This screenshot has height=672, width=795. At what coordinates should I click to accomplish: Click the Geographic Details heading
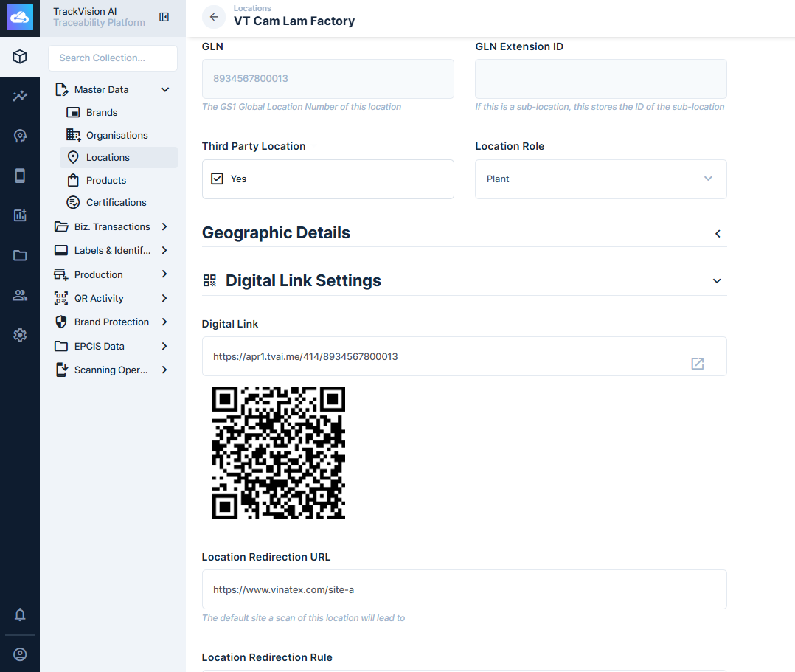[x=276, y=232]
